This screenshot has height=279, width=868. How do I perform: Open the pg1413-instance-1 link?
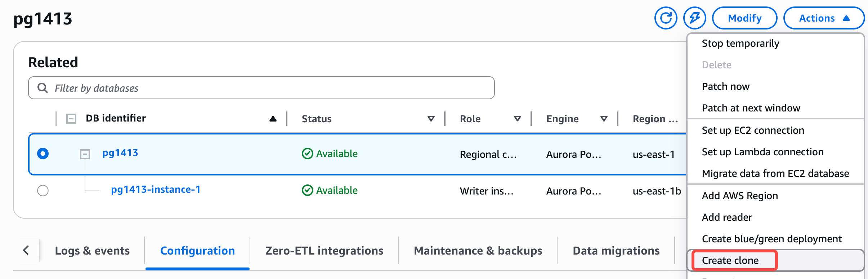click(x=156, y=189)
